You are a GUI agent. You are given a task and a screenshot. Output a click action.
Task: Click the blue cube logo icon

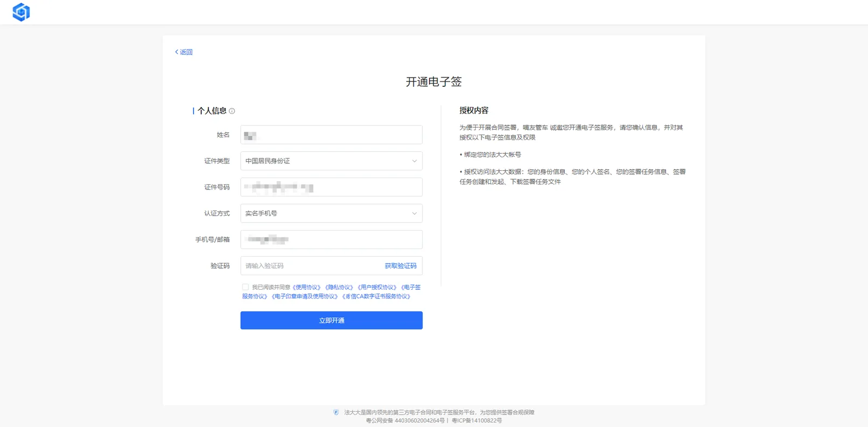click(x=21, y=12)
